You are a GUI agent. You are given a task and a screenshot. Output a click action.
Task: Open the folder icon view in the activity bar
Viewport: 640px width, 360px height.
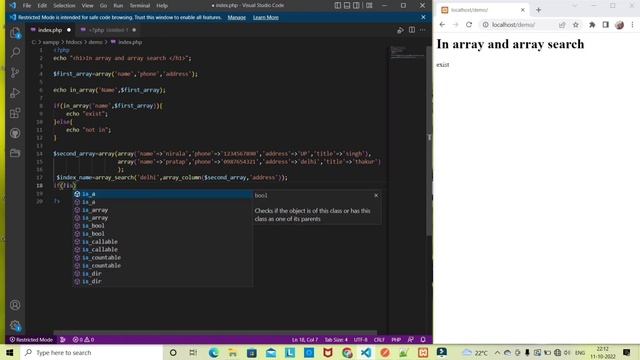pos(15,153)
